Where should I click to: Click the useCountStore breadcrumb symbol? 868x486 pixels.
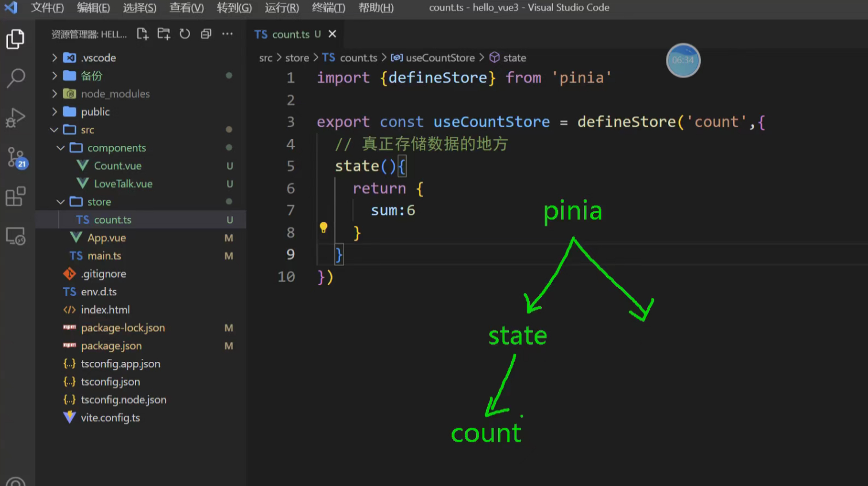tap(440, 58)
